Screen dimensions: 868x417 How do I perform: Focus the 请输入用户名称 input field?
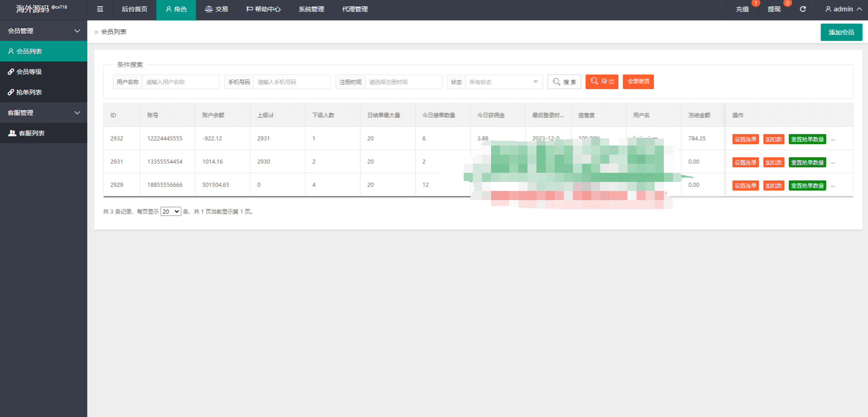pyautogui.click(x=181, y=82)
